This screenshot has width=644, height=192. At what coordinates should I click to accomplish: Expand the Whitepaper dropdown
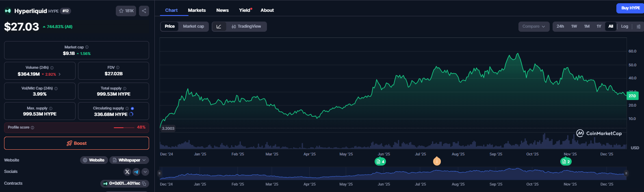129,160
